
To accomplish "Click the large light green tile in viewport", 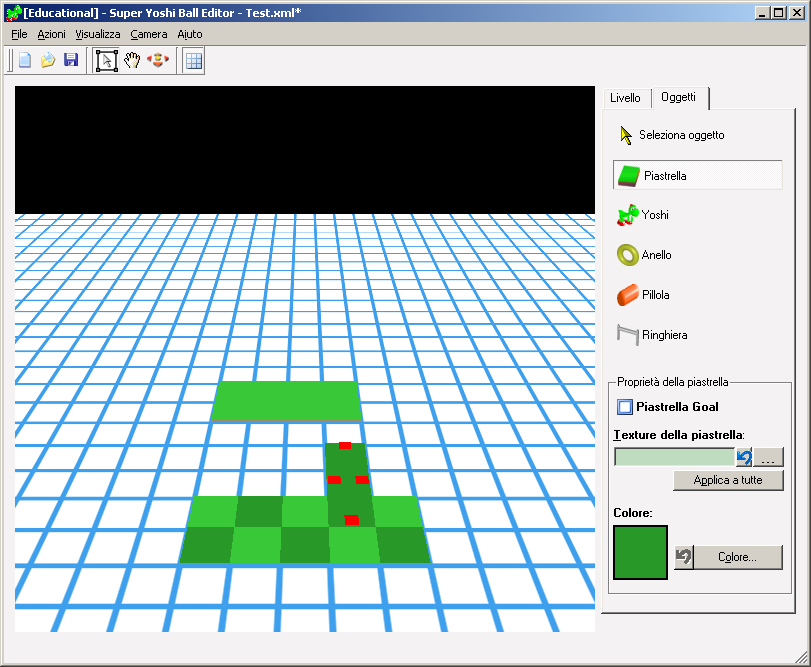I will 287,401.
